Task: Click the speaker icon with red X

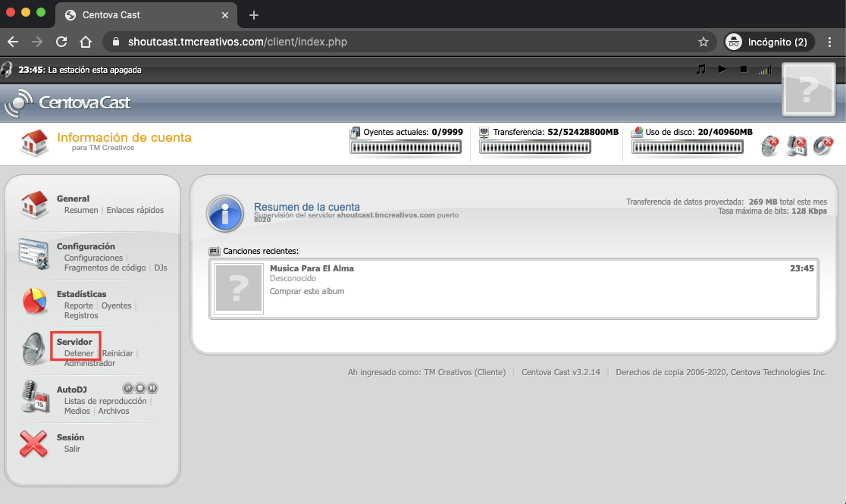Action: pos(822,146)
